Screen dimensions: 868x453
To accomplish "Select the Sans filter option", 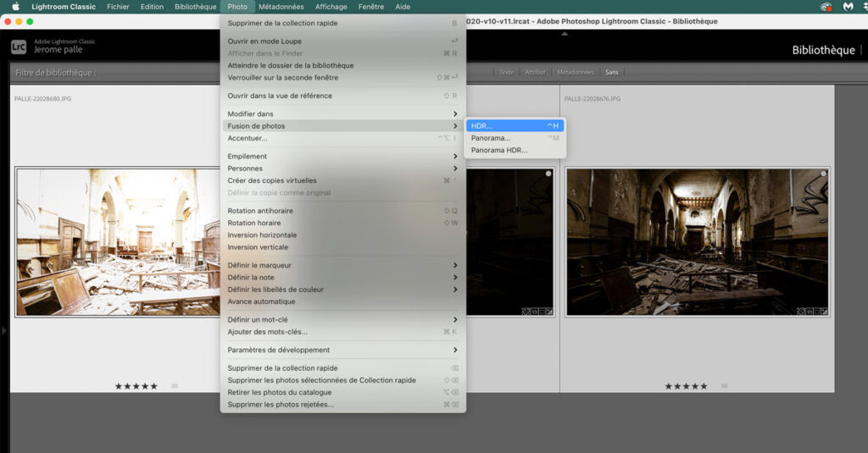I will click(611, 73).
